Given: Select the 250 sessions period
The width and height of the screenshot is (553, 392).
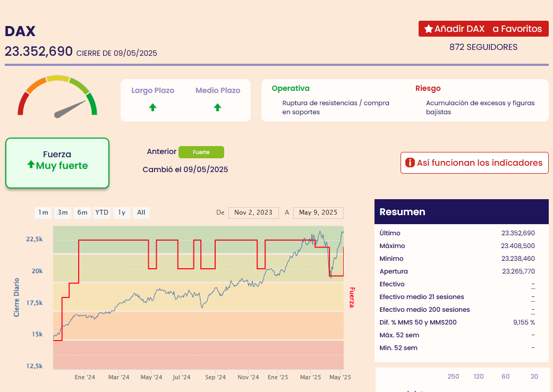Looking at the screenshot, I should (453, 377).
